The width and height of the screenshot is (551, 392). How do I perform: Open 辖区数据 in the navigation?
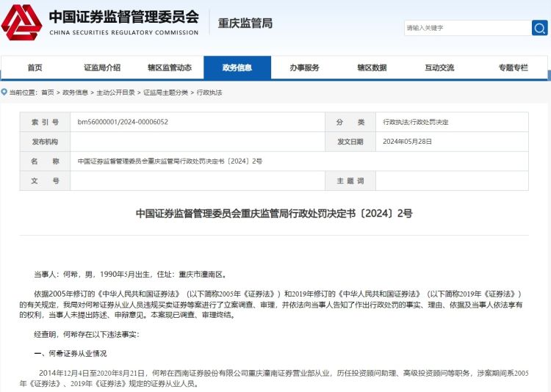point(372,68)
